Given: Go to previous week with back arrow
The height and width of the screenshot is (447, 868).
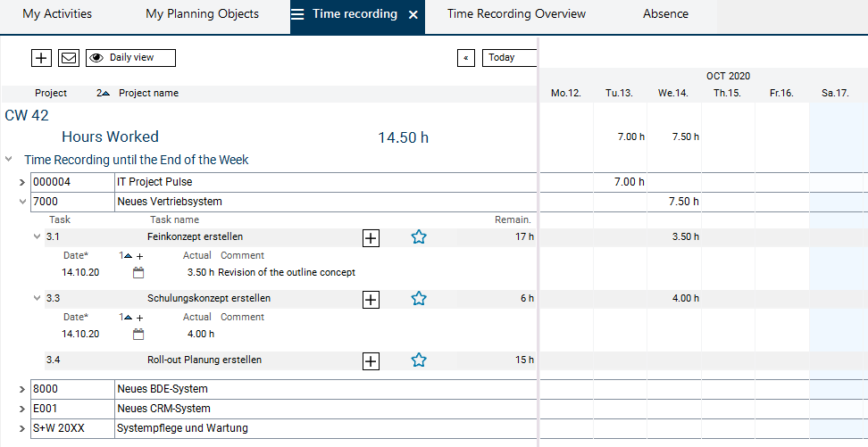Looking at the screenshot, I should 465,58.
